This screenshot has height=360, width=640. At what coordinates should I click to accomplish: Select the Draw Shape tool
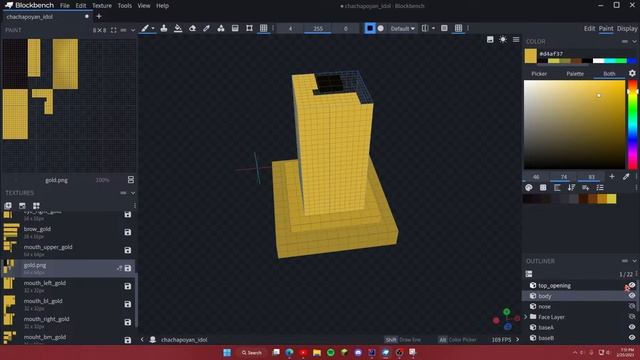[x=221, y=28]
